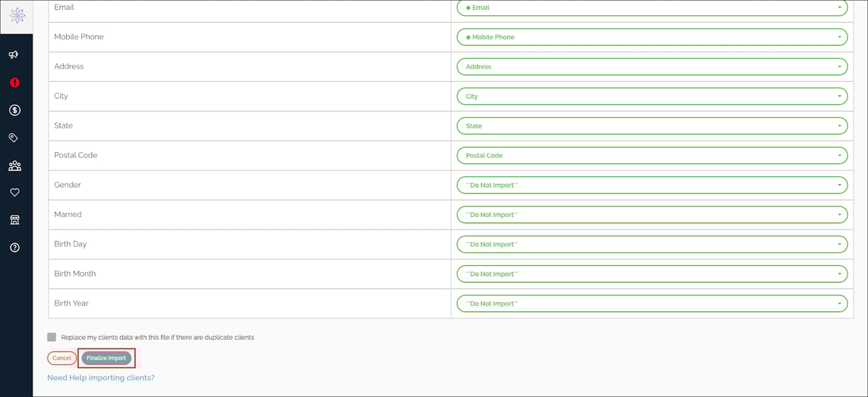
Task: Click the Finalize Import button
Action: (x=106, y=357)
